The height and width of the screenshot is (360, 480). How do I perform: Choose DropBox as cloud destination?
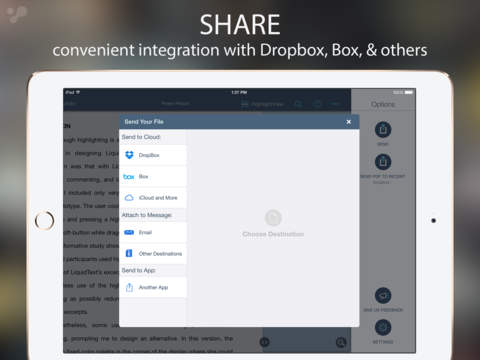(153, 155)
